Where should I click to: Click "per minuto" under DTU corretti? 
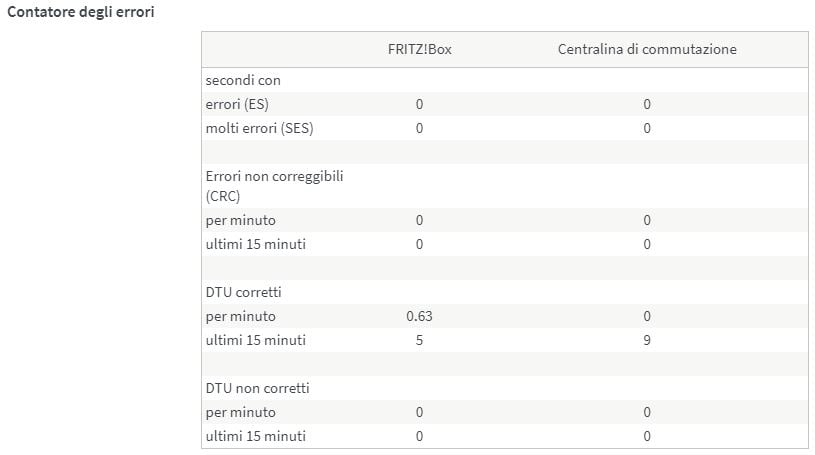[240, 316]
